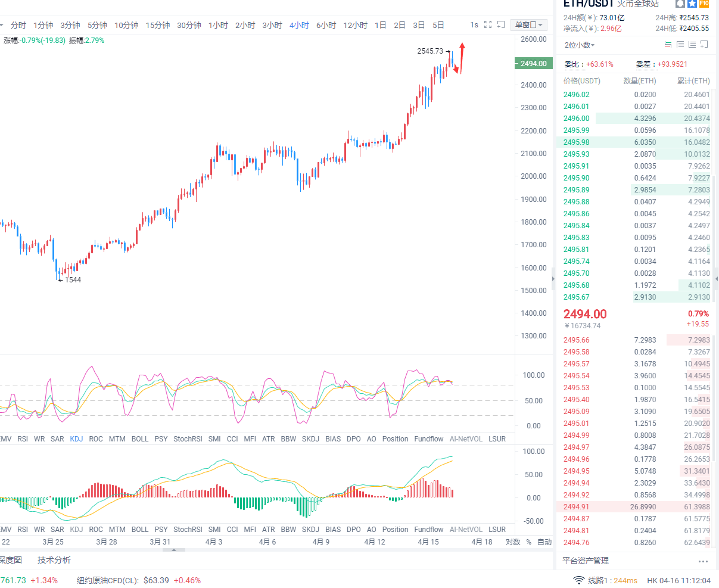Click the last price 2494.00 in order book
Viewport: 719px width, 588px height.
[x=585, y=314]
